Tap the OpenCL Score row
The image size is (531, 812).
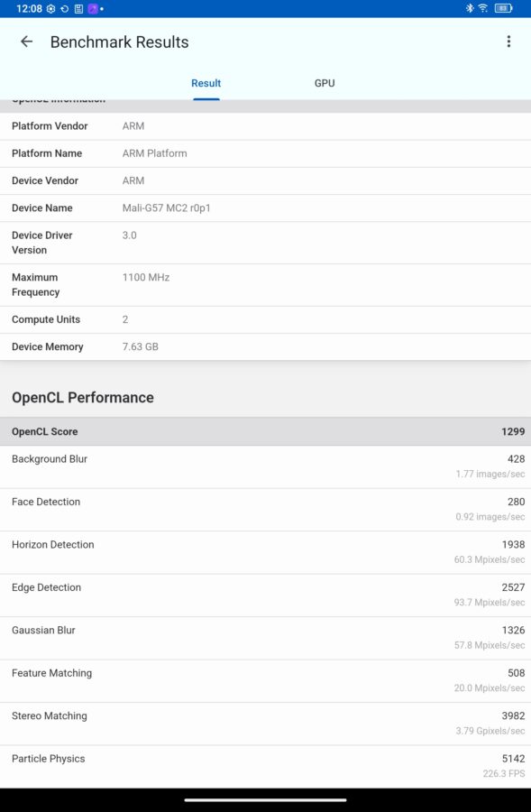(x=265, y=431)
